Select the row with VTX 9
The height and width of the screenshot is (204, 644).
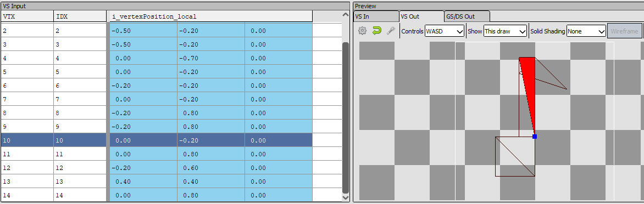coord(157,127)
